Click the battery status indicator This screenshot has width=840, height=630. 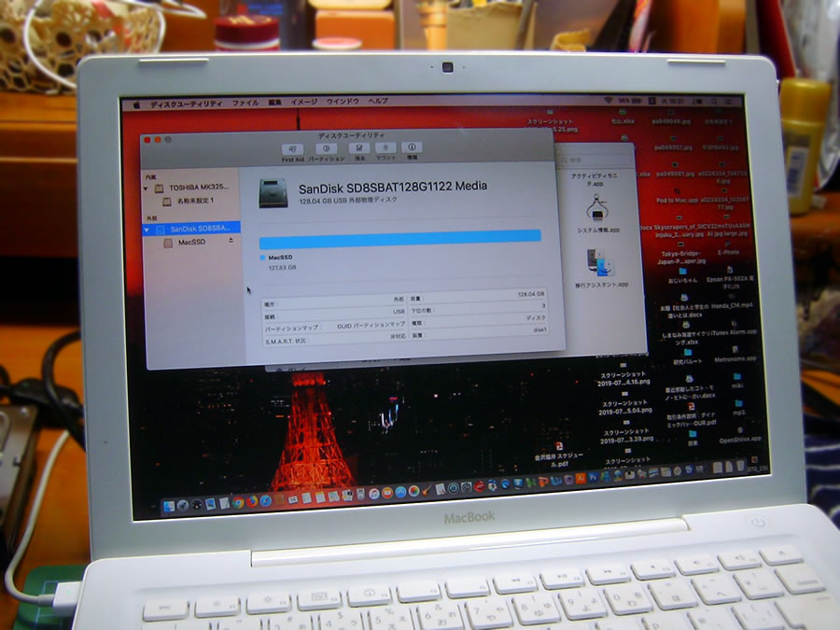[x=631, y=100]
